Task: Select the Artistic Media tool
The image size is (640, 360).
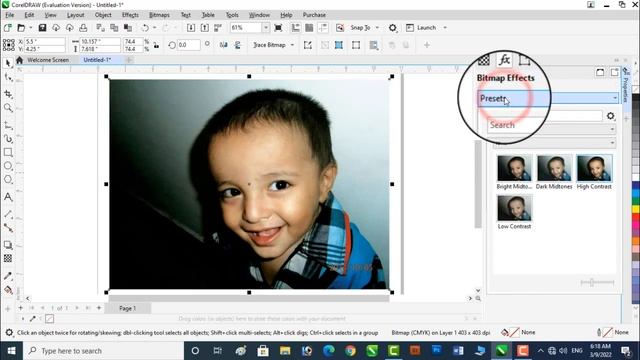Action: (8, 139)
